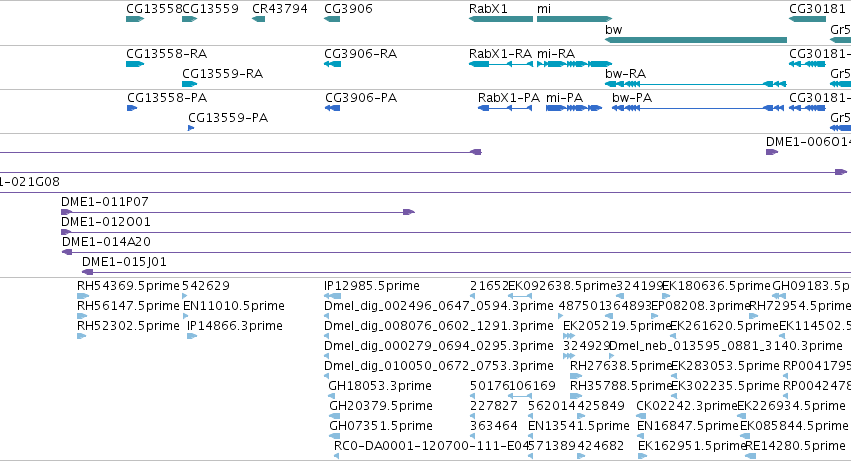Screen dimensions: 851x461
Task: Open the CG13559-RA transcript label
Action: 223,74
